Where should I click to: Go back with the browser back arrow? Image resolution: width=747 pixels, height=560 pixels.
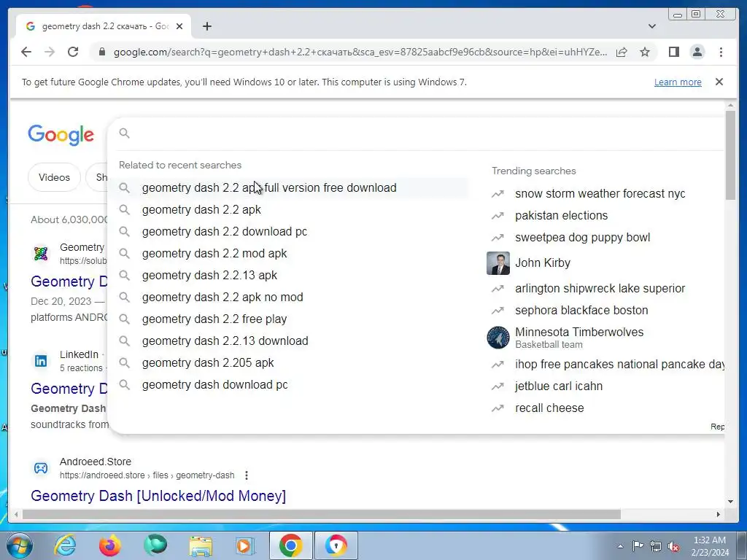26,52
